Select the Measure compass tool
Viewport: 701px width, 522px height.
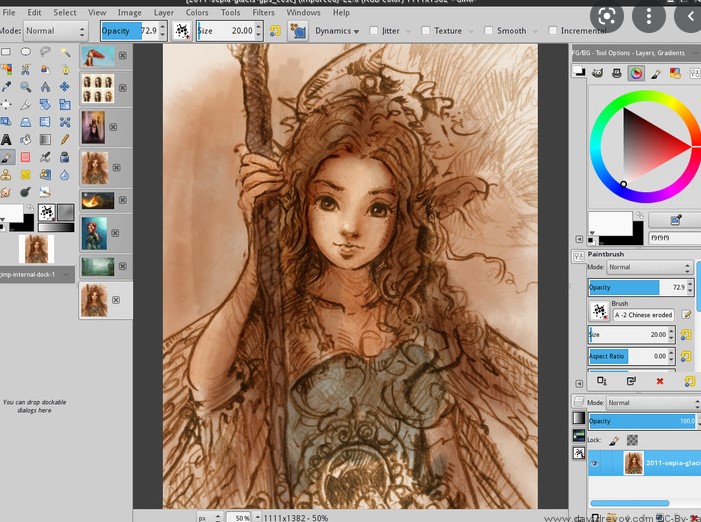point(45,87)
